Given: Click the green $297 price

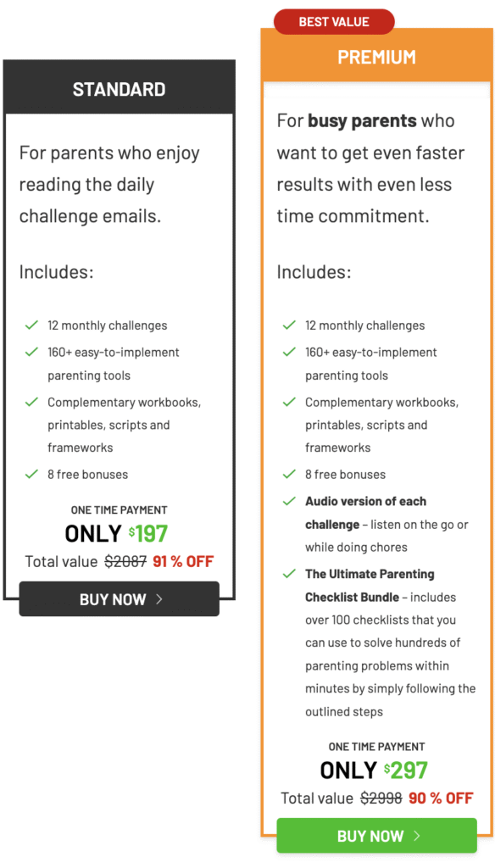Looking at the screenshot, I should pyautogui.click(x=406, y=770).
